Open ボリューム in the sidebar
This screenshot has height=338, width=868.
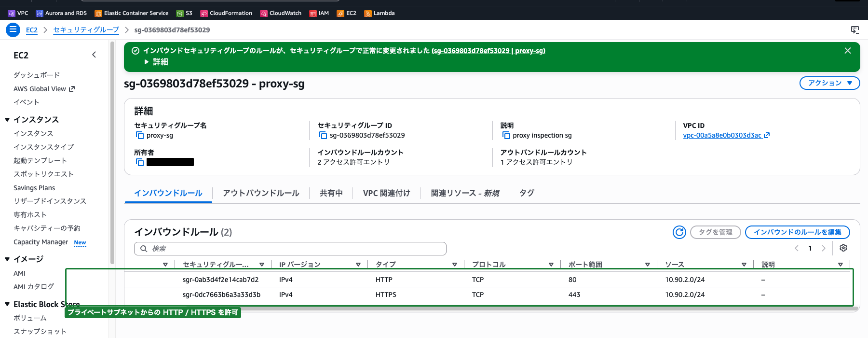click(30, 318)
